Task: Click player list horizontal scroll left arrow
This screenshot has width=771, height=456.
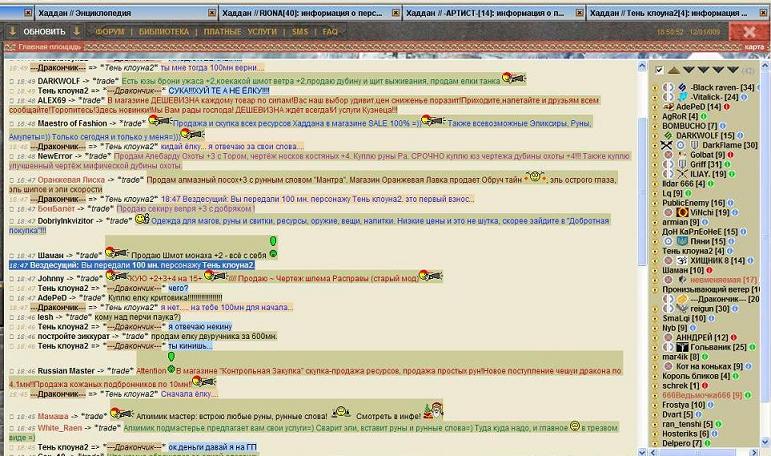Action: pos(654,452)
